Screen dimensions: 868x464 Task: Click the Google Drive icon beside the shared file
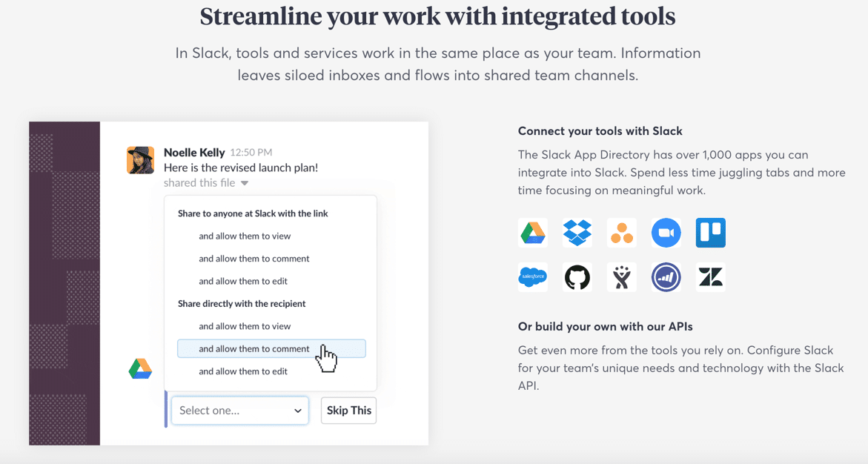(x=140, y=368)
